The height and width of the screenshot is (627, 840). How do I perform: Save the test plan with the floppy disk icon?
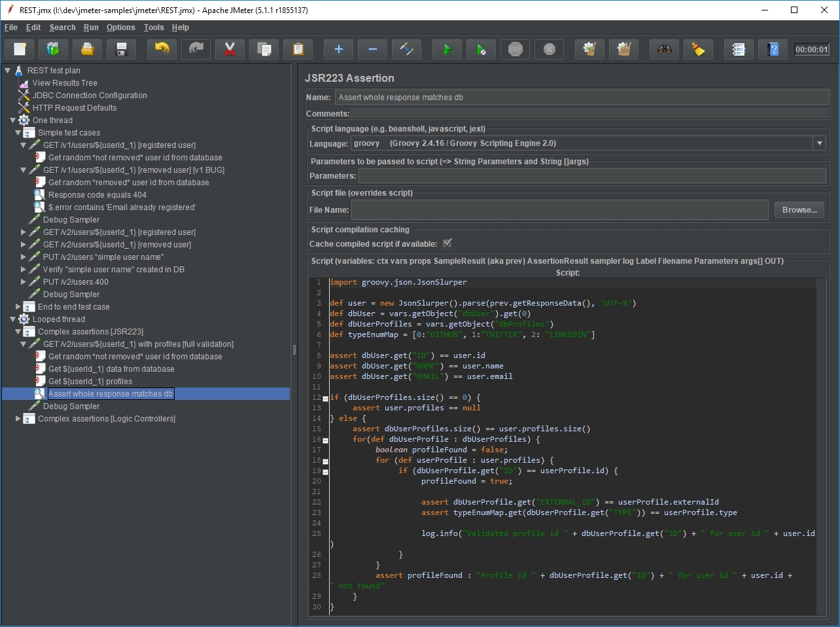(x=122, y=49)
